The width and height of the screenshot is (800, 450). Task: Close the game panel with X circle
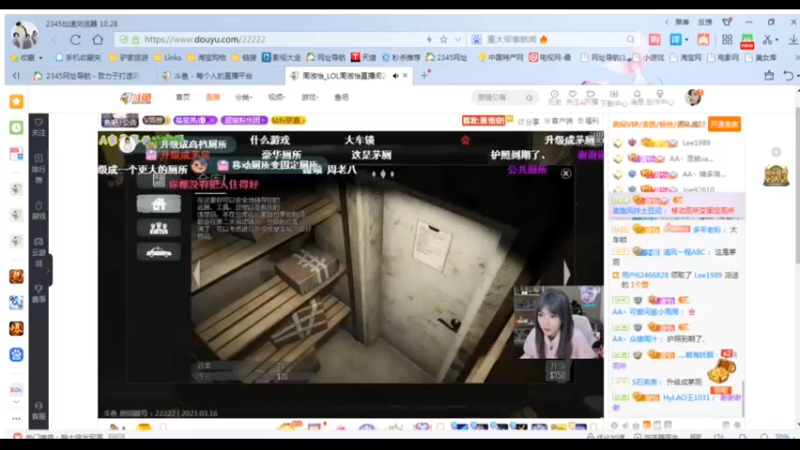[566, 173]
